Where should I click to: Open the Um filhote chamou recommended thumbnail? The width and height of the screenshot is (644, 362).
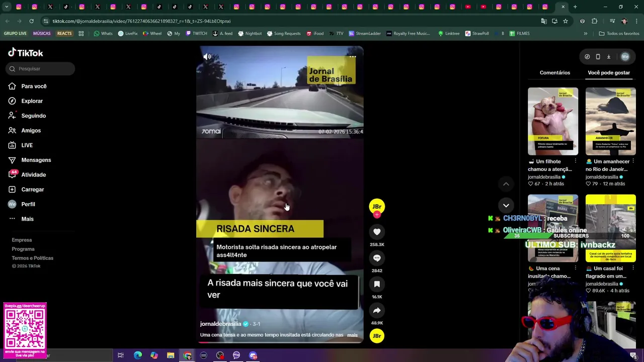tap(553, 121)
